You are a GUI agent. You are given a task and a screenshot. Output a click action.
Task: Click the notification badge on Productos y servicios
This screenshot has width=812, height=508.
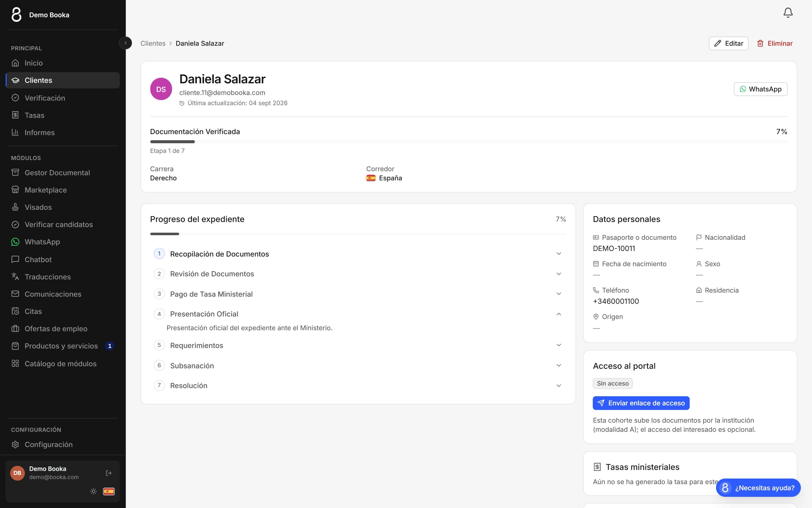109,346
